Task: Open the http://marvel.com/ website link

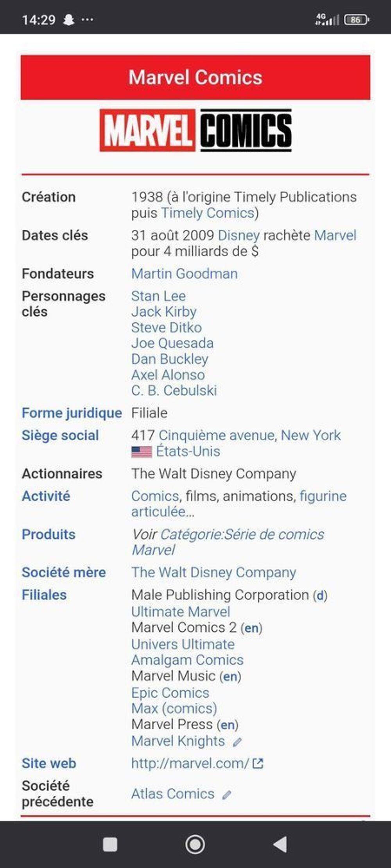Action: [x=190, y=763]
